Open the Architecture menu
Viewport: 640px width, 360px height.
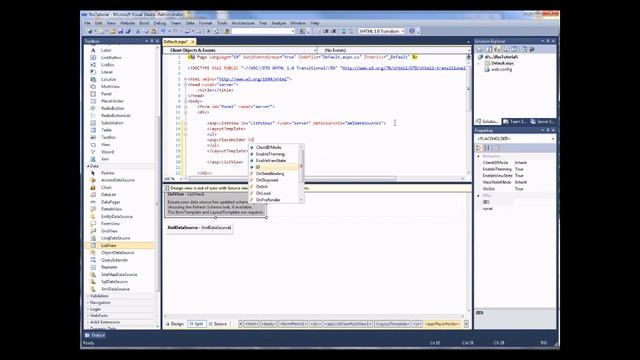(243, 23)
